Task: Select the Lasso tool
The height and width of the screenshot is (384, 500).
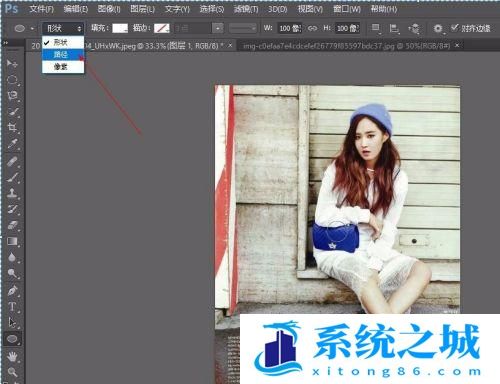Action: [12, 96]
